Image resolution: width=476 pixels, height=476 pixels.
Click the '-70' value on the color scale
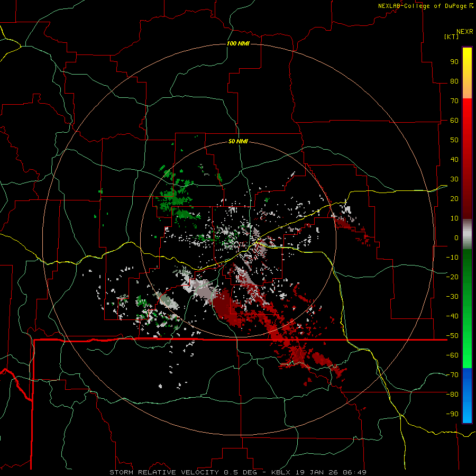[452, 374]
